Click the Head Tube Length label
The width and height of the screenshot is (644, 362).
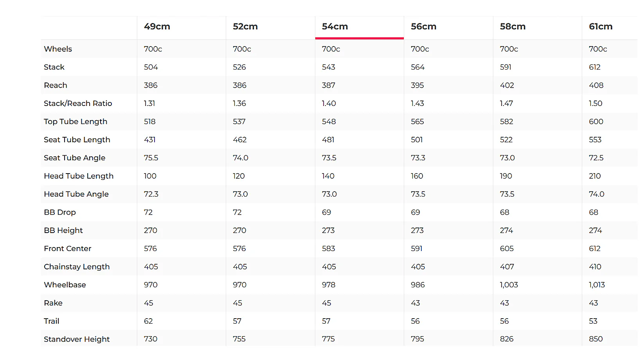79,176
